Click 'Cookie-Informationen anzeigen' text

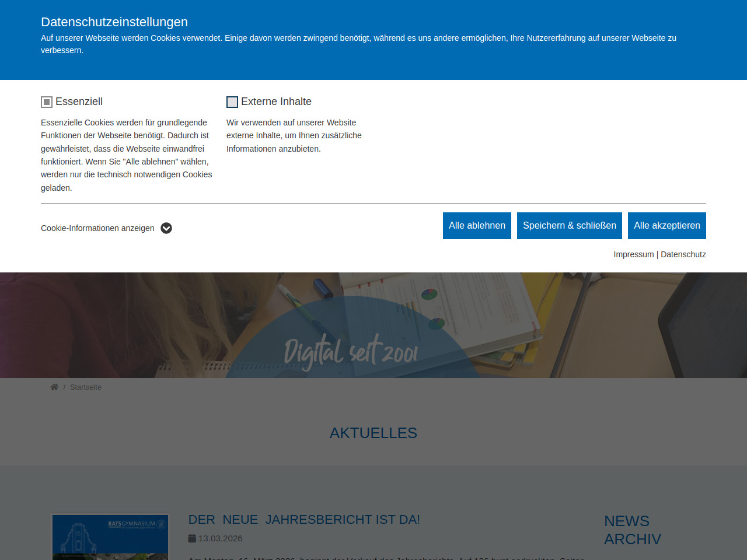97,228
